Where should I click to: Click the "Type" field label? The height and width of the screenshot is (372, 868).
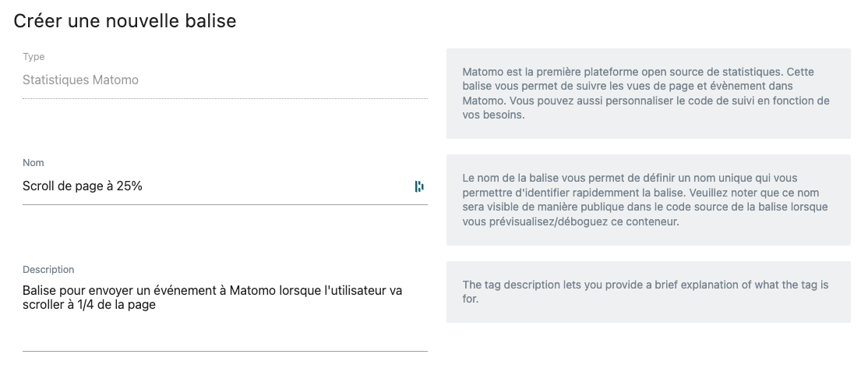coord(34,57)
